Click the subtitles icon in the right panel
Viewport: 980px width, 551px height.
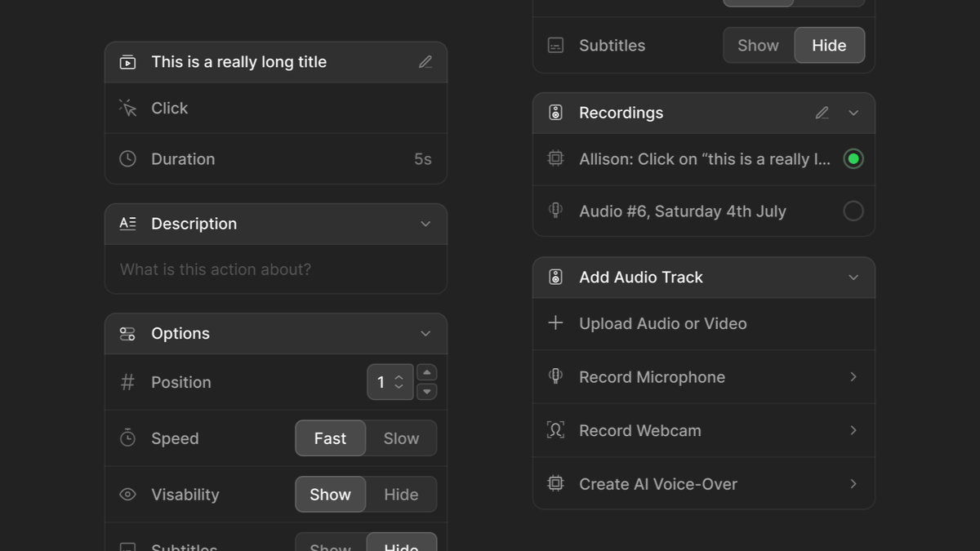pos(555,46)
